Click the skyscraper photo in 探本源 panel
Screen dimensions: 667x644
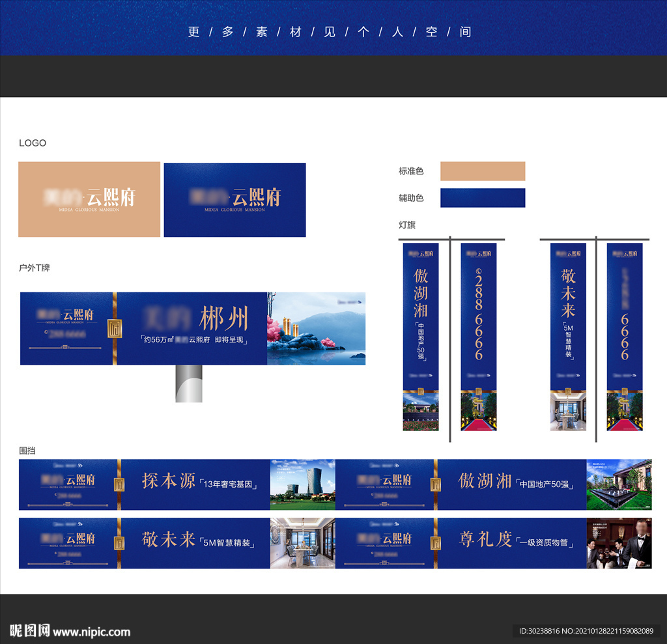[x=303, y=484]
